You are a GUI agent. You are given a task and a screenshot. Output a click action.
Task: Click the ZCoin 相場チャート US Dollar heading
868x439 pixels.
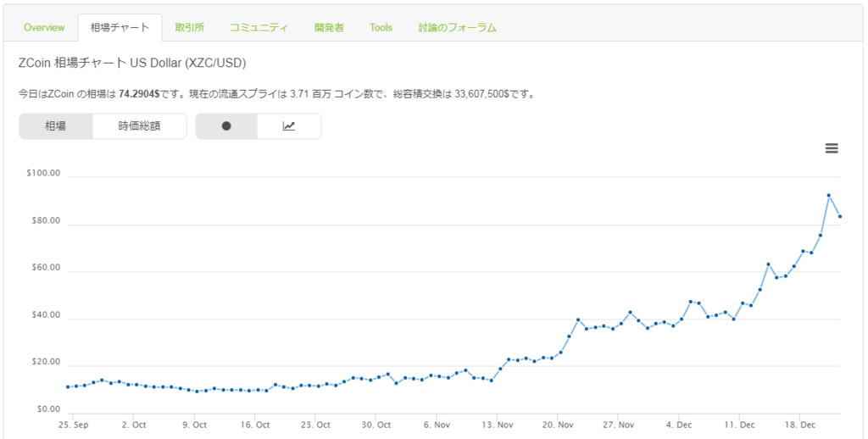[x=132, y=63]
